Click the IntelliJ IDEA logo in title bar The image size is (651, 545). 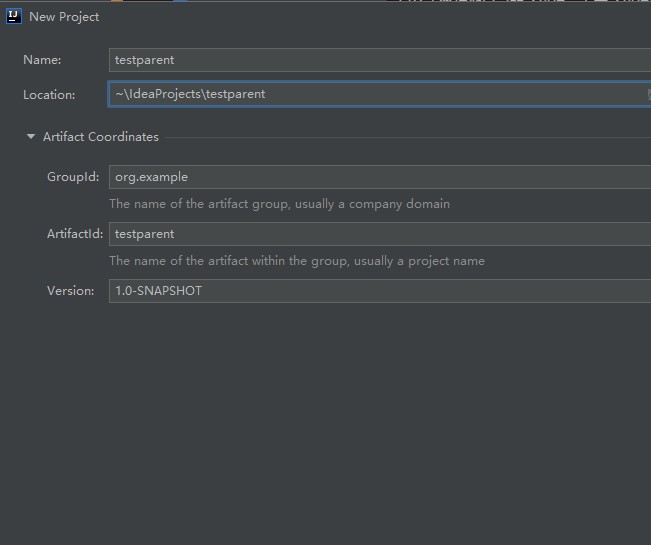pyautogui.click(x=14, y=17)
